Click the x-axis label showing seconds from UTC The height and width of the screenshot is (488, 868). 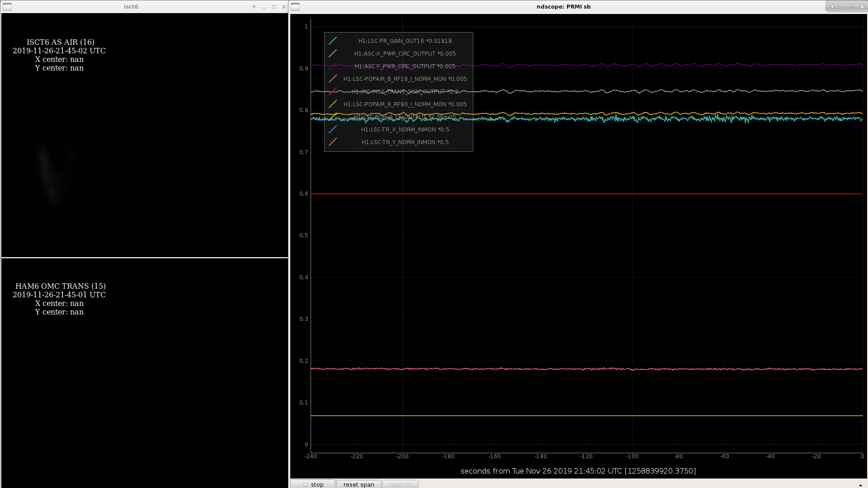click(x=578, y=471)
